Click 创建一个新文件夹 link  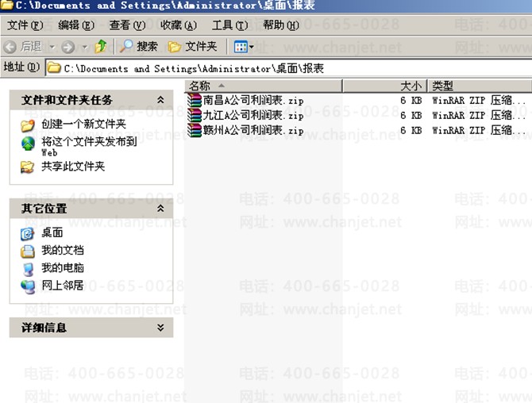point(83,125)
